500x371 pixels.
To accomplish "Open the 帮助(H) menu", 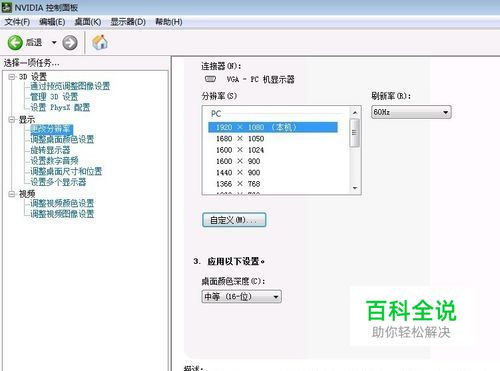I will 169,22.
